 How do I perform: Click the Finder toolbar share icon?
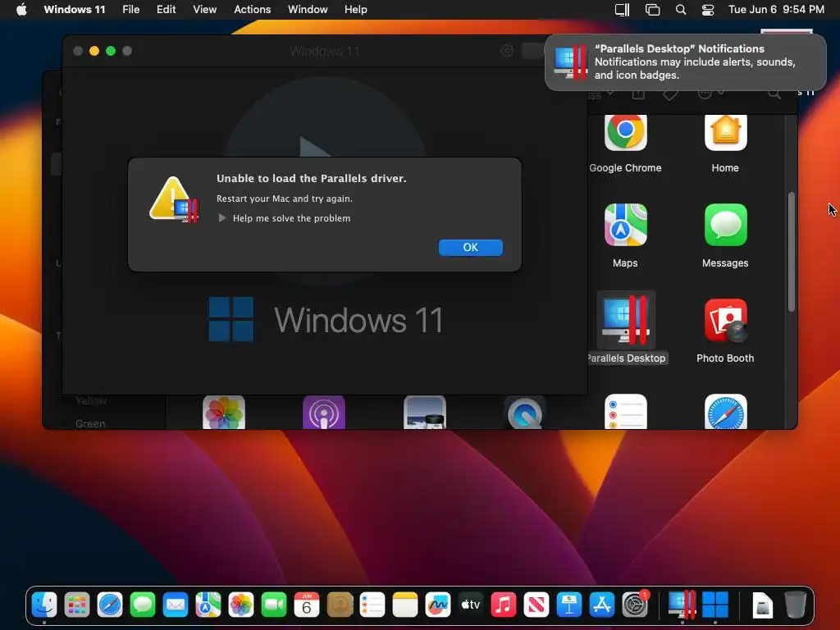pos(638,94)
